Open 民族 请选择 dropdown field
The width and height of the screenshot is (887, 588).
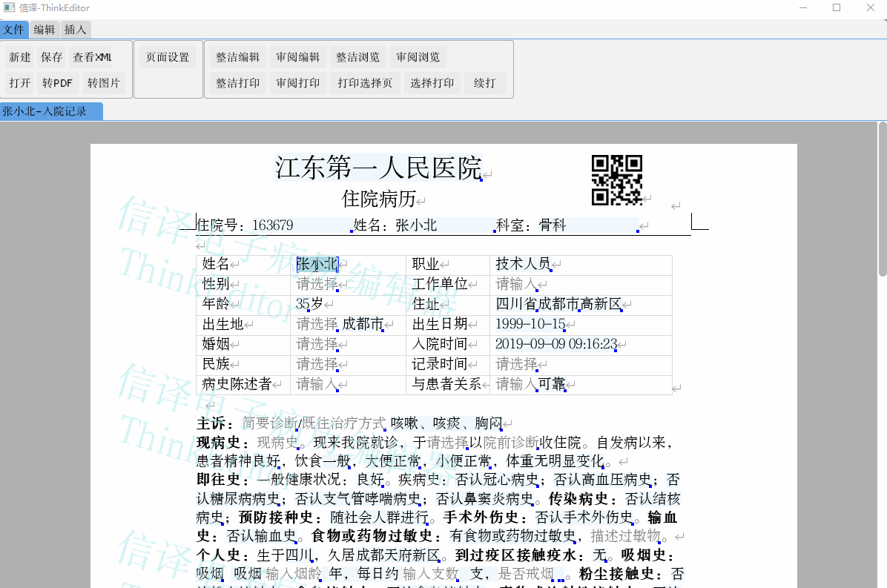coord(317,364)
